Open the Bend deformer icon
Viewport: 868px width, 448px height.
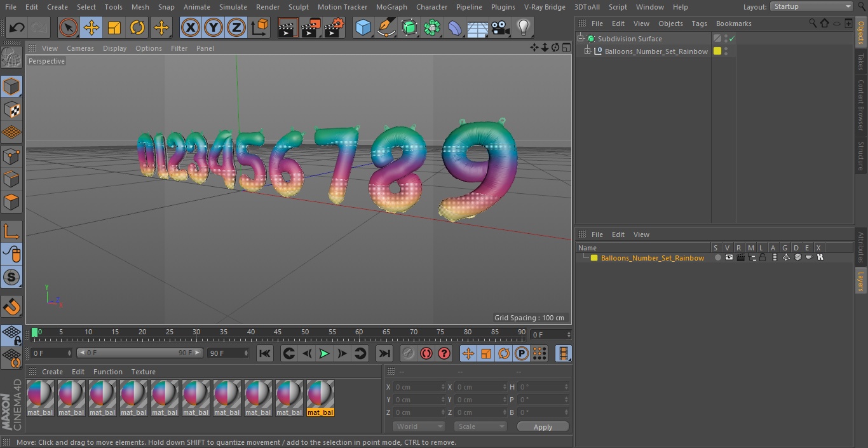click(x=455, y=28)
